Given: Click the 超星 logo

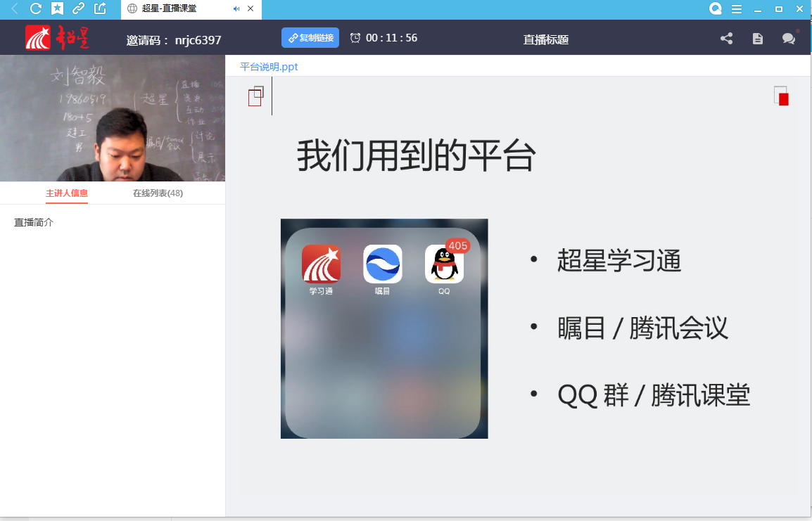Looking at the screenshot, I should [x=57, y=38].
